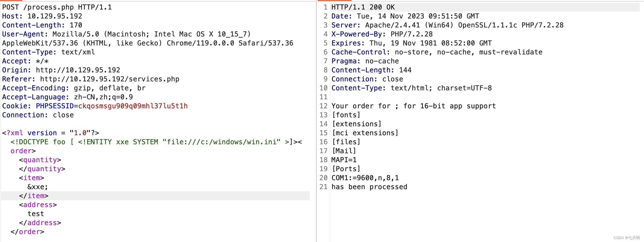Select the 'test' address value
Screen dimensions: 644x242
[36, 214]
